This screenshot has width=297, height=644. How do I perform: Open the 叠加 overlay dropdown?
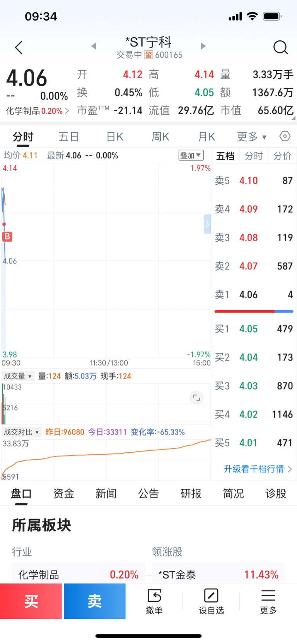(x=191, y=155)
